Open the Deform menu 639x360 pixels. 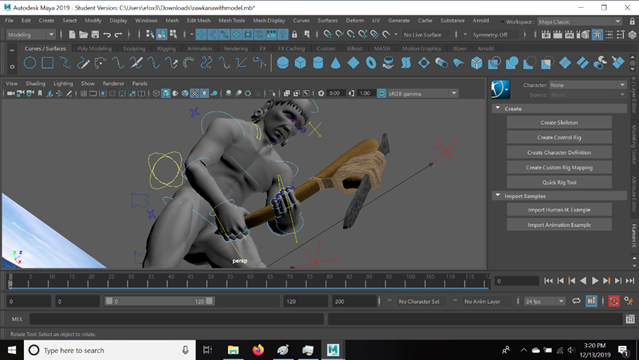point(355,20)
